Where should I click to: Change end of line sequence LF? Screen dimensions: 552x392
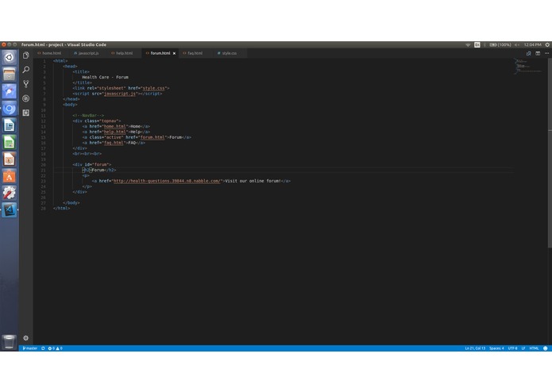523,348
